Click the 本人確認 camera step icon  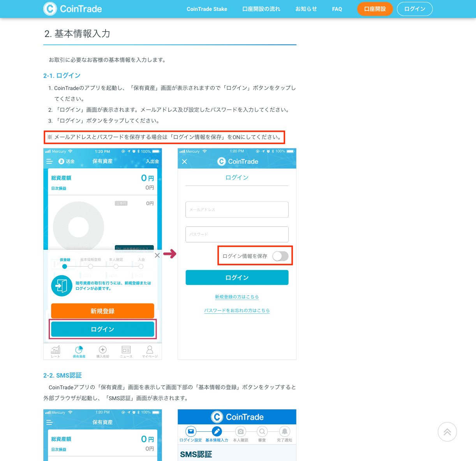[241, 431]
